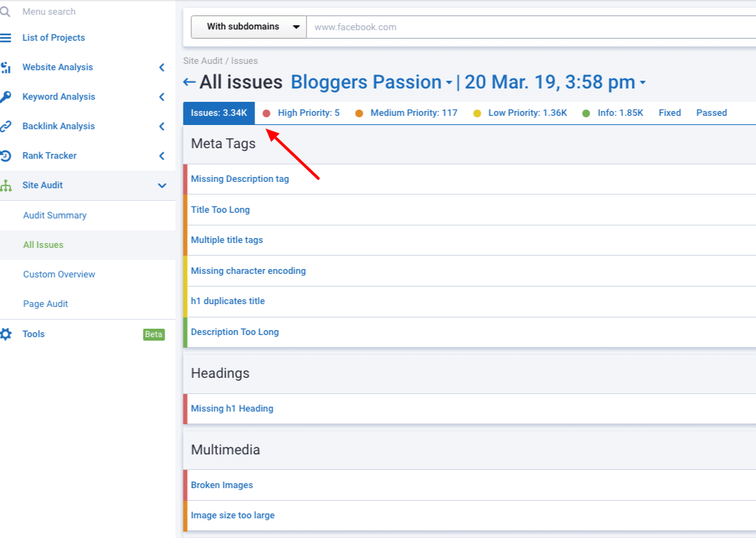Click the green Beta badge
Viewport: 756px width, 538px height.
[x=154, y=334]
